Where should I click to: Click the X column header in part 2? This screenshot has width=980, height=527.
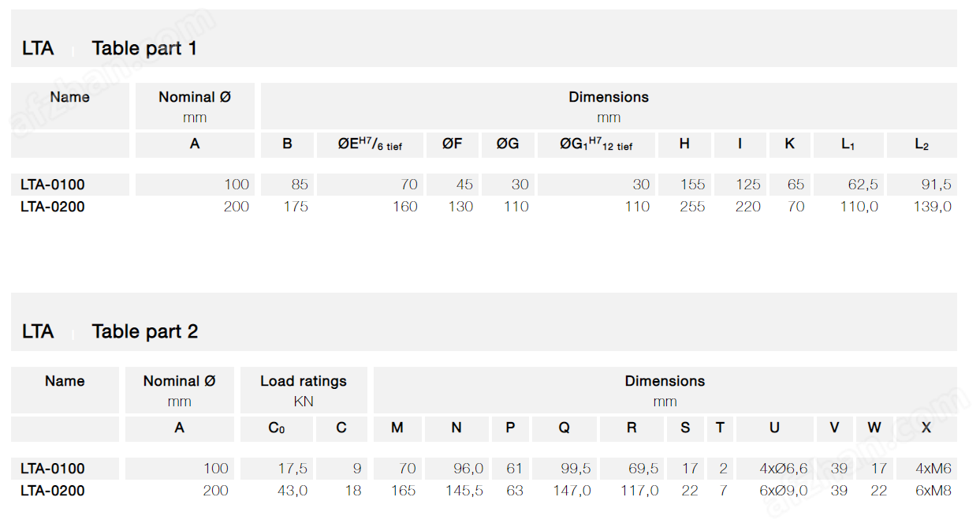[x=926, y=428]
